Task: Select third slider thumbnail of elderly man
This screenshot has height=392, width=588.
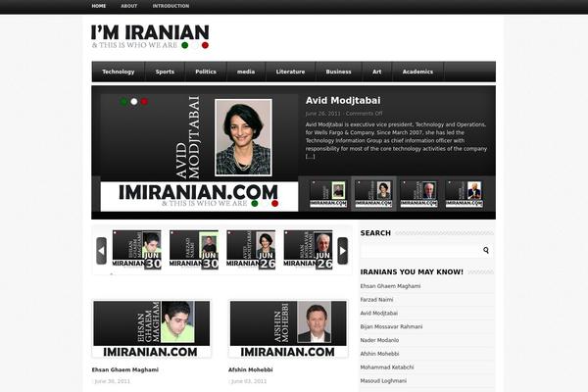Action: pyautogui.click(x=418, y=194)
